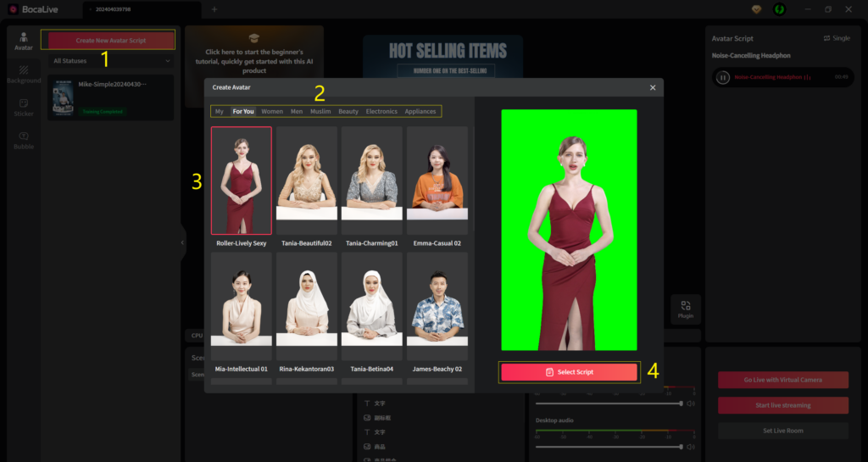
Task: Click the Select Script button
Action: click(569, 372)
